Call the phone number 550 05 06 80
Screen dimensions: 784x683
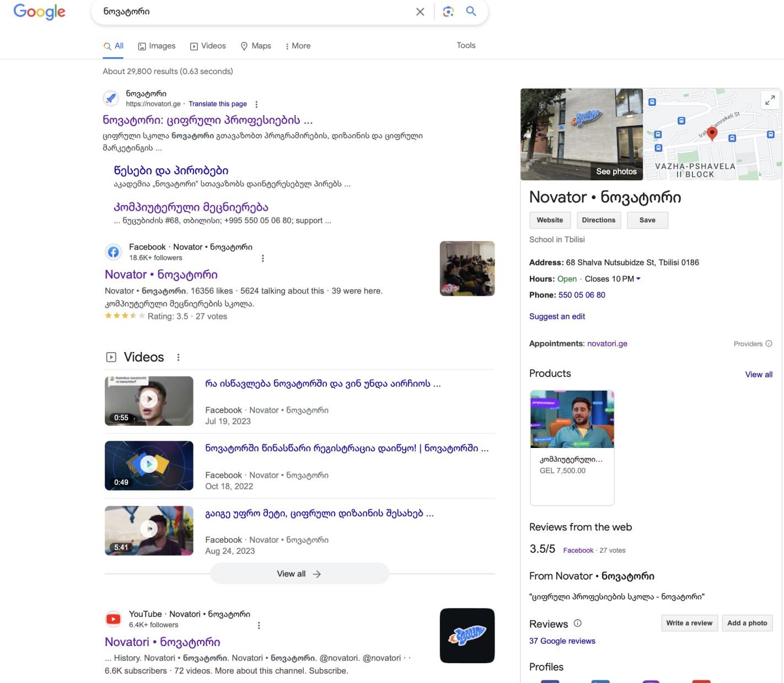582,295
